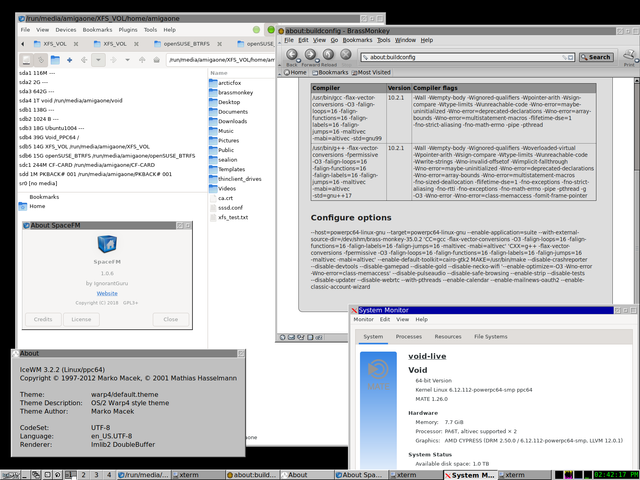This screenshot has width=640, height=480.
Task: Select device sdc1 244M CF-CARD
Action: click(87, 165)
